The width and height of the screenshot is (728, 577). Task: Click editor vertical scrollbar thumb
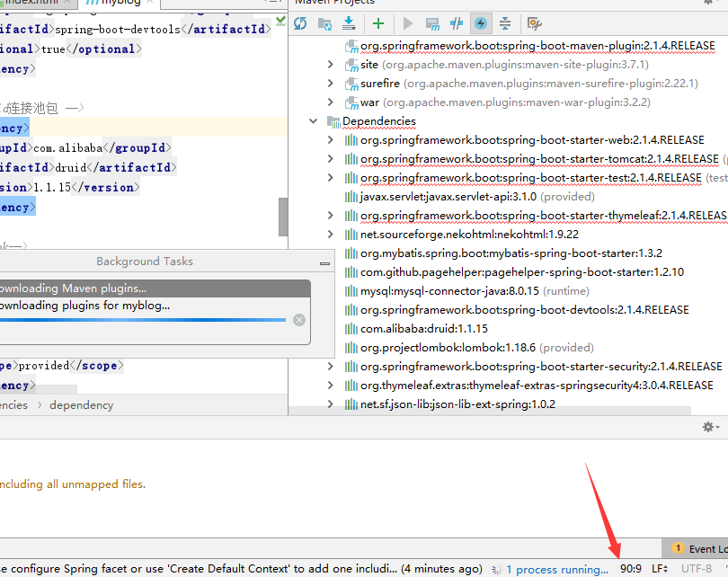(x=283, y=217)
